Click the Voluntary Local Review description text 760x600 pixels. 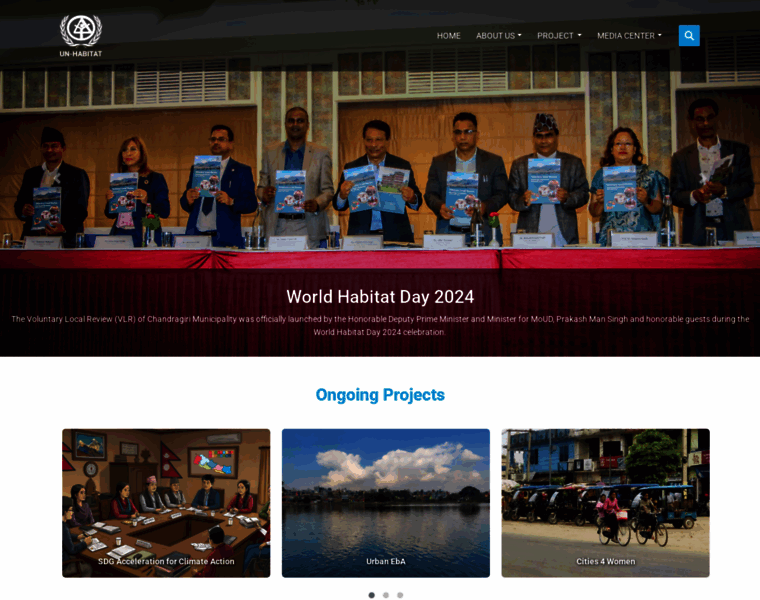coord(380,325)
